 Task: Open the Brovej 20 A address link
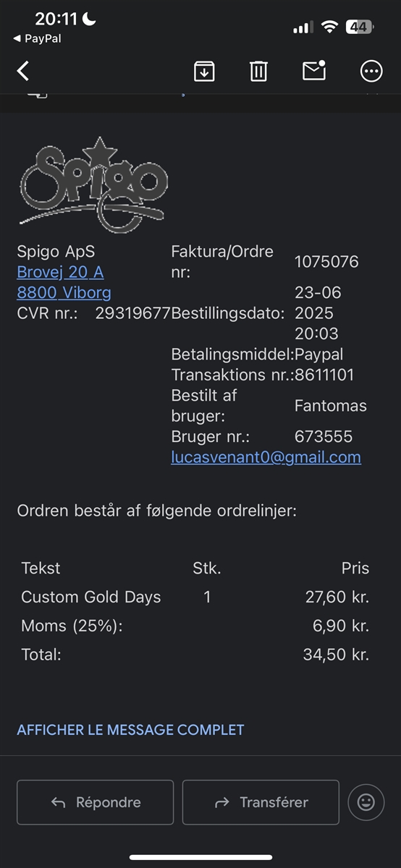[61, 272]
